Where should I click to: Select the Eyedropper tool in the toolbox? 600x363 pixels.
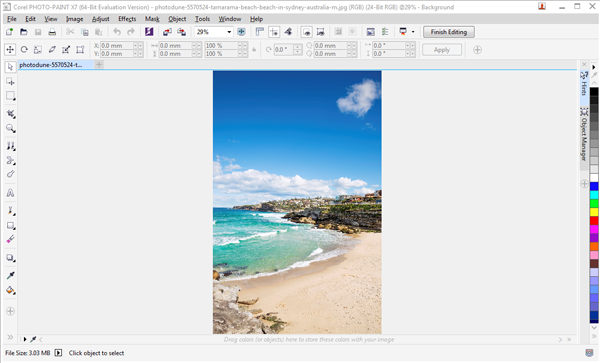[10, 275]
